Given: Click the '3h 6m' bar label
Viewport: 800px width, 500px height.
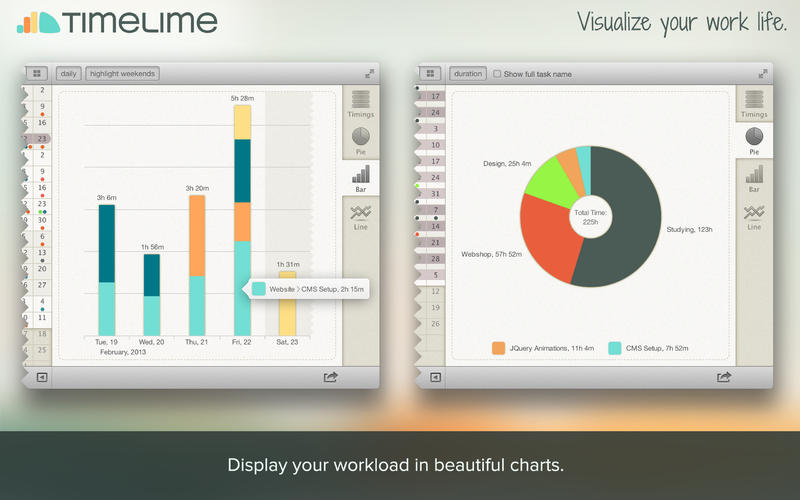Looking at the screenshot, I should [107, 197].
